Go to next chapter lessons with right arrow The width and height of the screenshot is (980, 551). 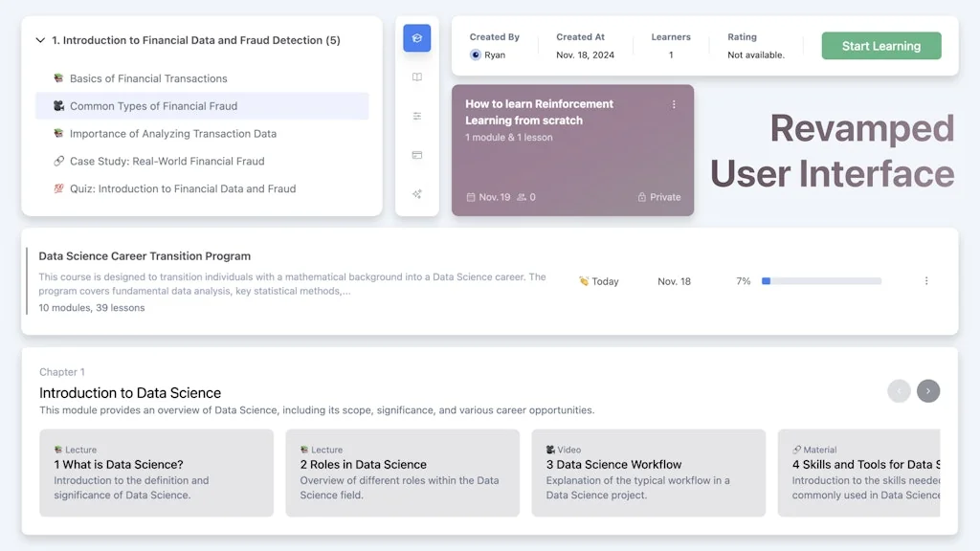927,390
